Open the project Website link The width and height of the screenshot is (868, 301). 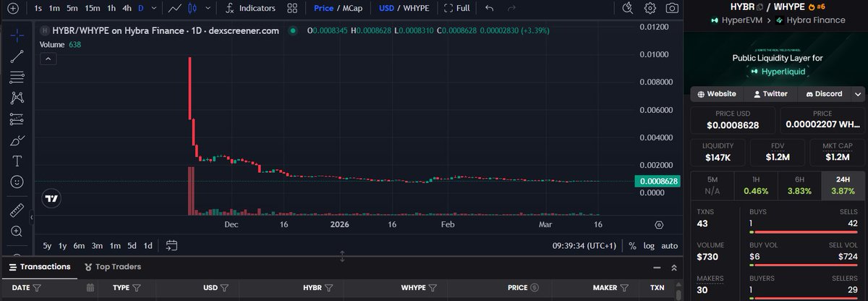click(717, 94)
